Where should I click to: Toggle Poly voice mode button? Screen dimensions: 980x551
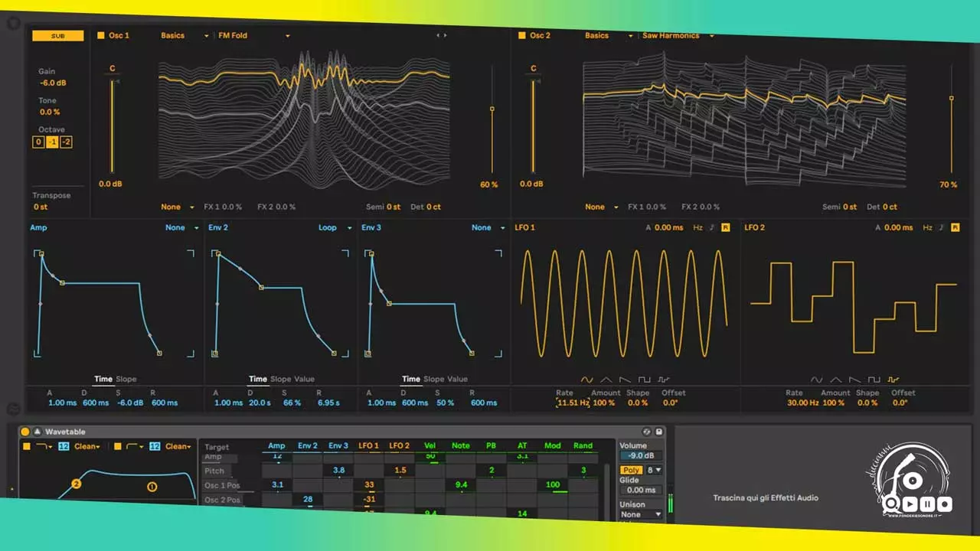pos(631,470)
